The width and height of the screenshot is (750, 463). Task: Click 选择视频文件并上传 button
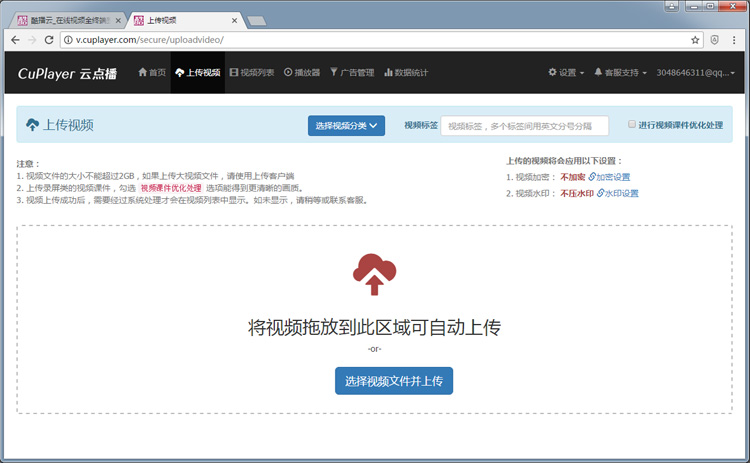point(393,381)
